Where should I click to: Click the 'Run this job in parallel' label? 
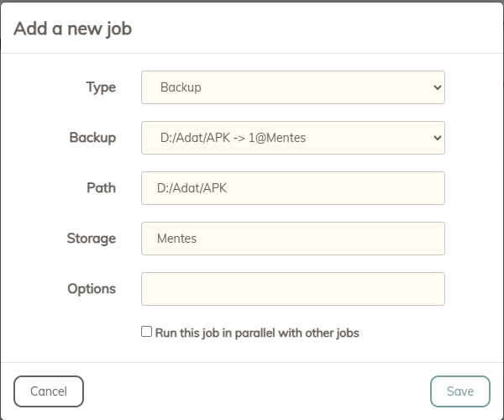pyautogui.click(x=257, y=333)
